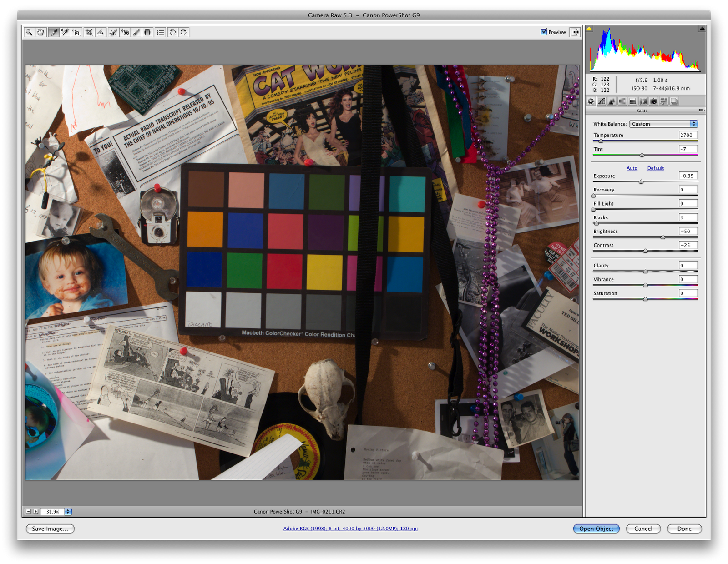Viewport: 728px width, 564px height.
Task: Click the Vibrance slider handle
Action: pos(645,285)
